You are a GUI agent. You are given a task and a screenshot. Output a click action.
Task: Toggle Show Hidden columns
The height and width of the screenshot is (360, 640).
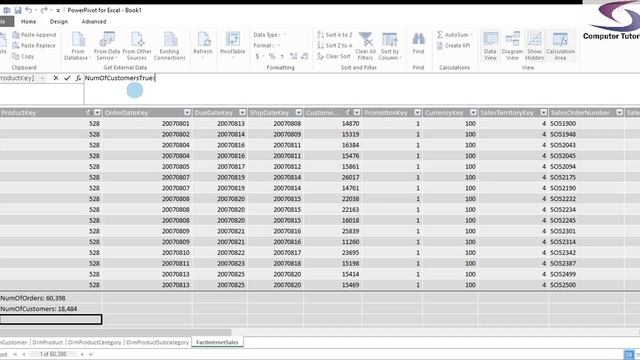click(534, 46)
